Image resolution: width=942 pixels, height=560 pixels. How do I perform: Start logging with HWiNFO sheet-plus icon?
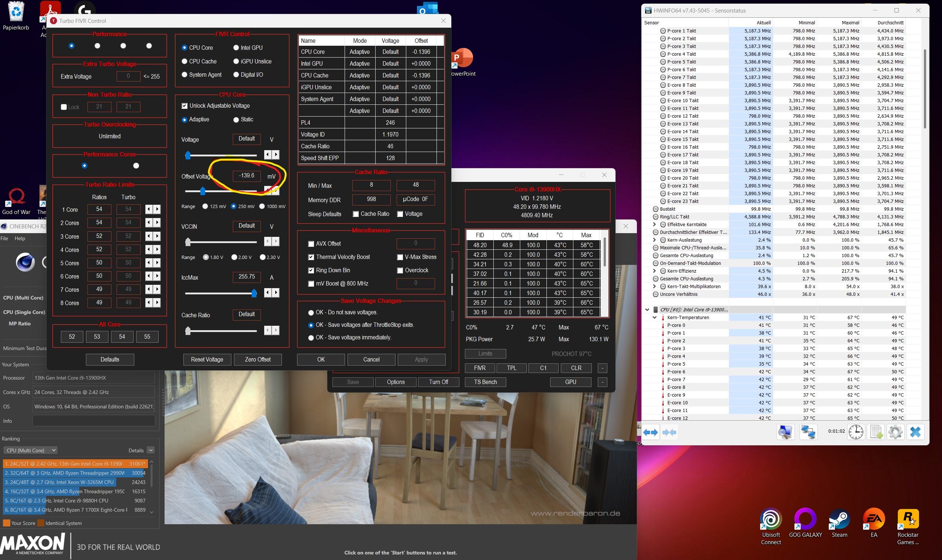pos(876,432)
